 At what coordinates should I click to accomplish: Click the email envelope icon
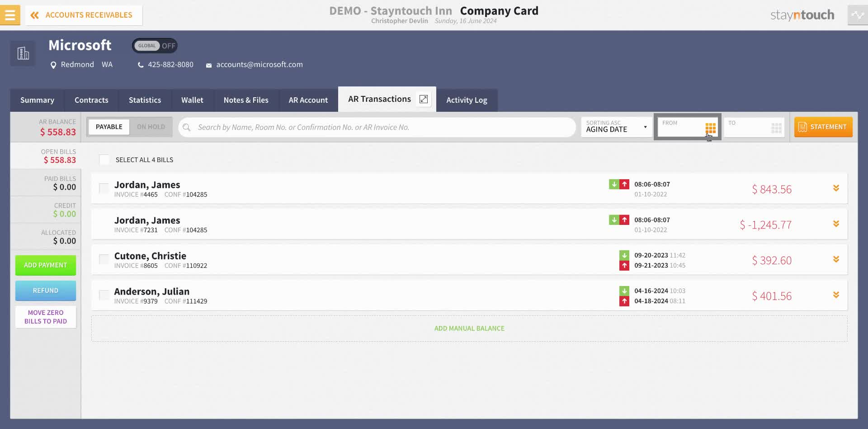pyautogui.click(x=209, y=66)
